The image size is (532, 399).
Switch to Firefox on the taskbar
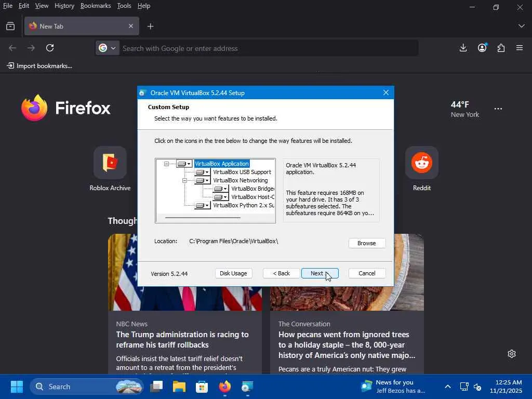[224, 387]
